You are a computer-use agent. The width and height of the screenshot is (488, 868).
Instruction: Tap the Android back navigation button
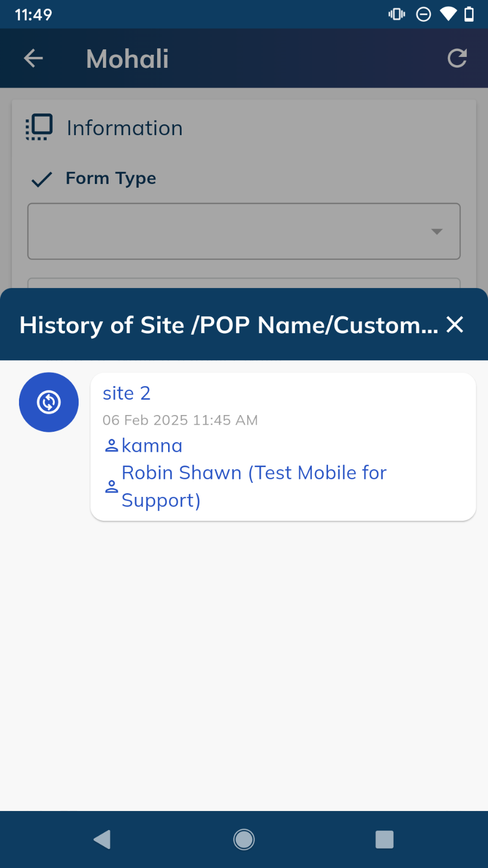tap(102, 839)
